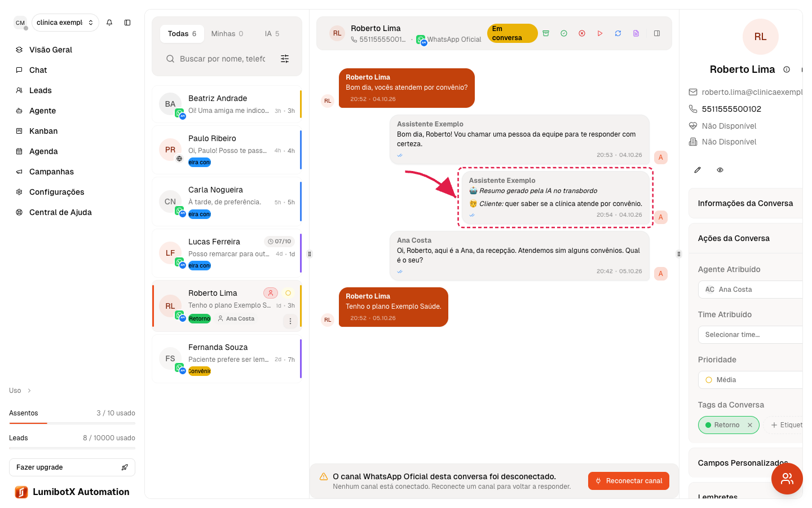Image resolution: width=812 pixels, height=508 pixels.
Task: Collapse the Ações da Conversa section
Action: (x=745, y=238)
